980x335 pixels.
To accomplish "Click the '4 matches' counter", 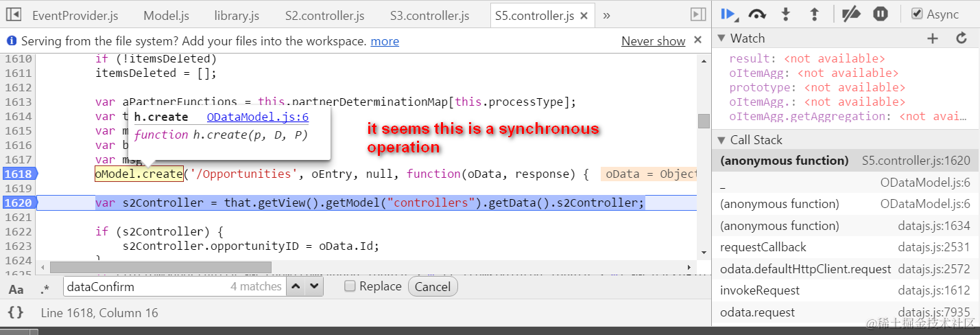I will pos(256,286).
